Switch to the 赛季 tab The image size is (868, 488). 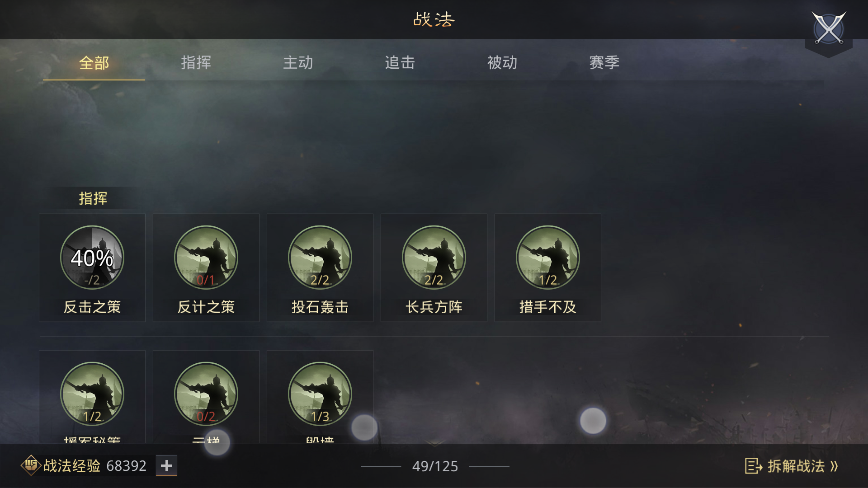point(604,63)
